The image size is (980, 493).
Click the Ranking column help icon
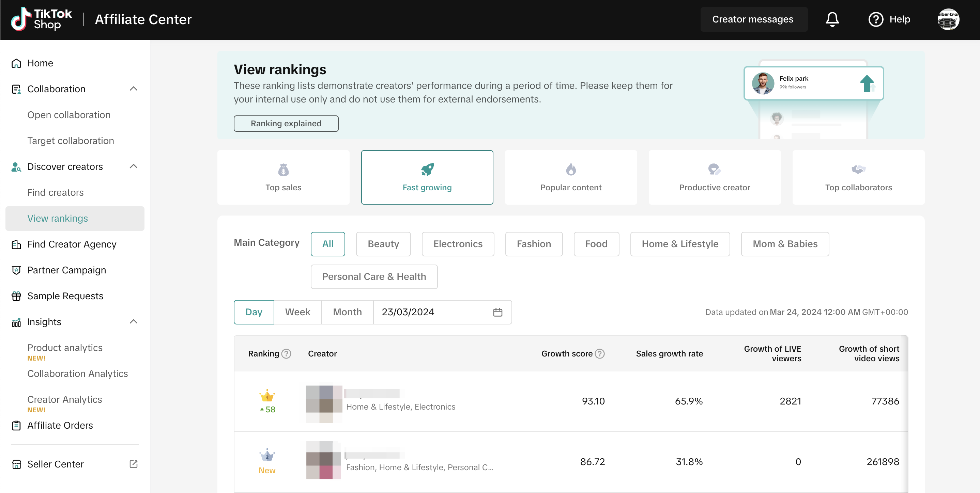(x=287, y=353)
